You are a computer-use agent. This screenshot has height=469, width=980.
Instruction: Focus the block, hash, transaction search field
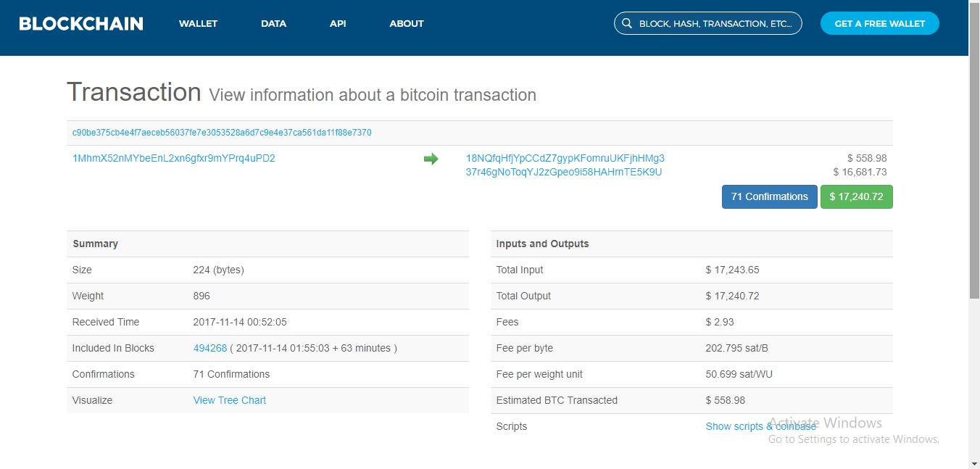[715, 23]
